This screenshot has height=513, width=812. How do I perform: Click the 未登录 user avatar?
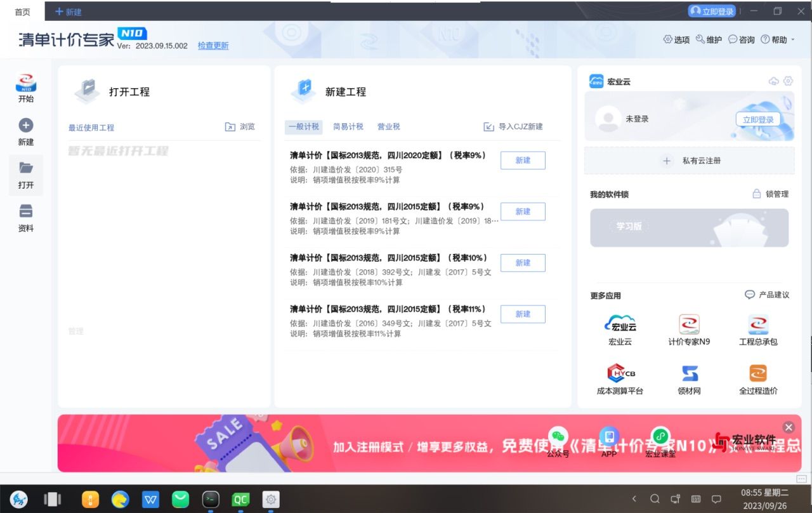608,119
